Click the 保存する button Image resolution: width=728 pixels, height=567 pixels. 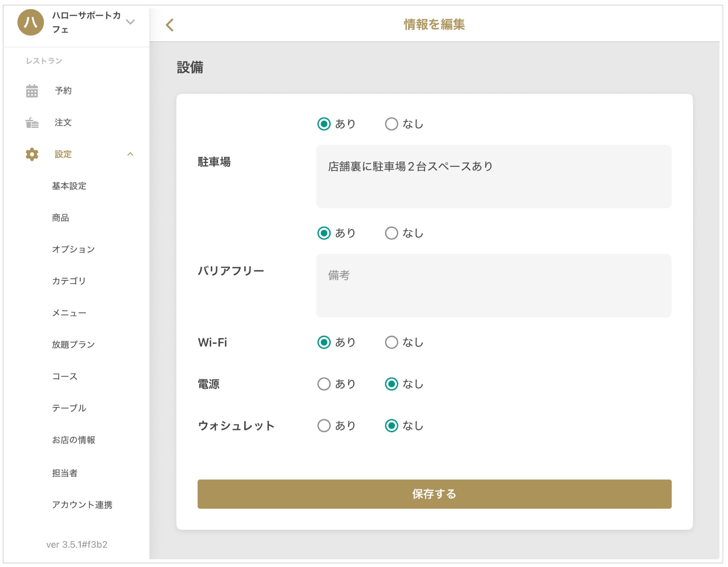coord(434,494)
